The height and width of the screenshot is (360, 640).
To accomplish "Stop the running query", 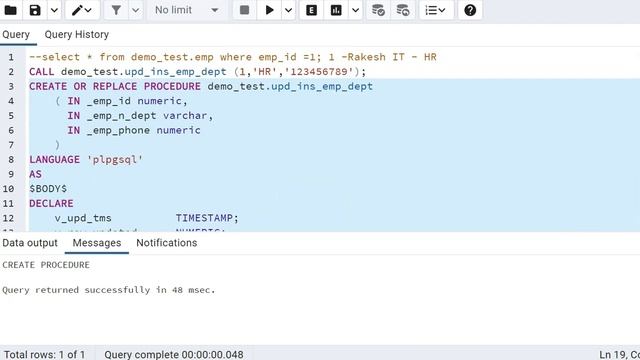I will click(x=244, y=10).
